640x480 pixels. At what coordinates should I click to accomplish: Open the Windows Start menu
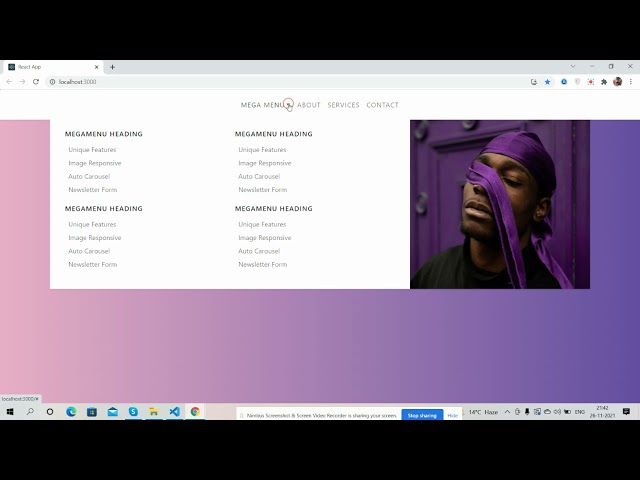coord(10,412)
